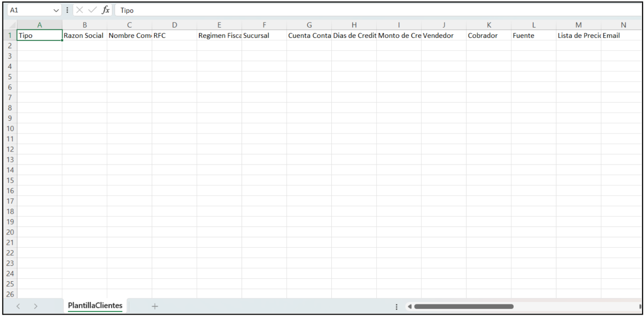The height and width of the screenshot is (316, 644).
Task: Select column H header
Action: pos(354,25)
